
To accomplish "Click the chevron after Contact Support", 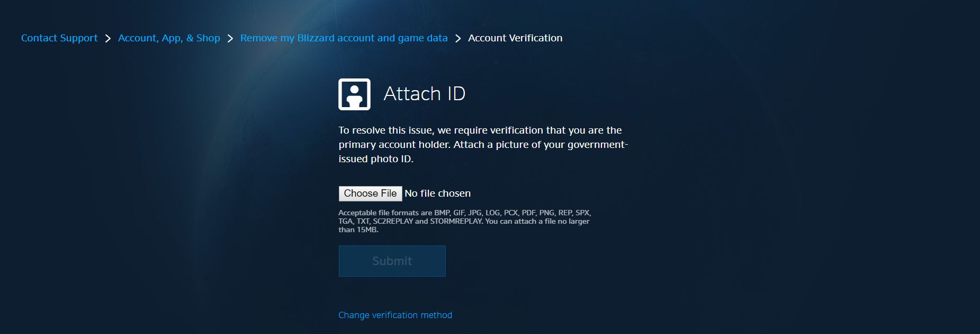I will 108,39.
